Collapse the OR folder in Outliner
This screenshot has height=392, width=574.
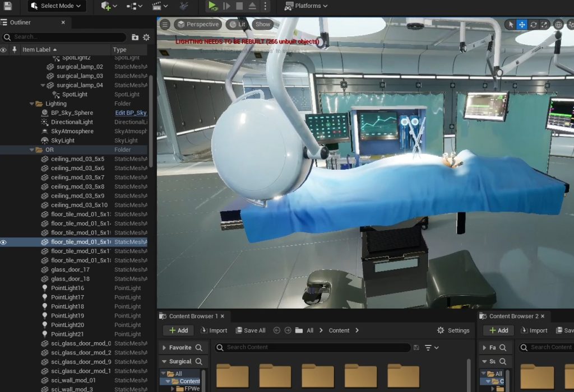(32, 150)
